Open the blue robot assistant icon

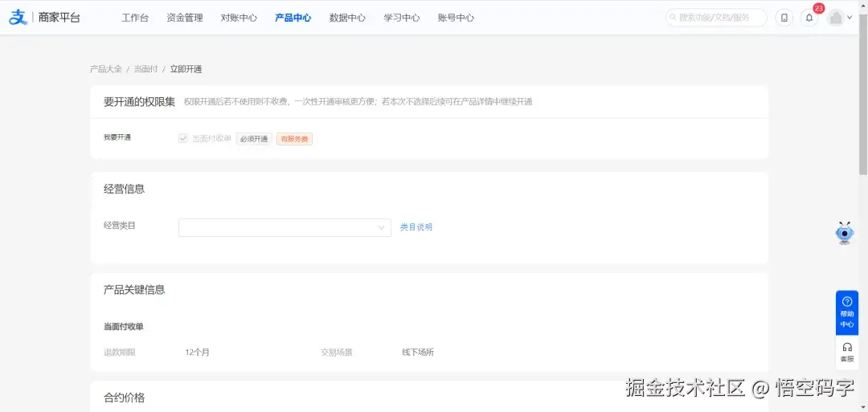tap(845, 234)
